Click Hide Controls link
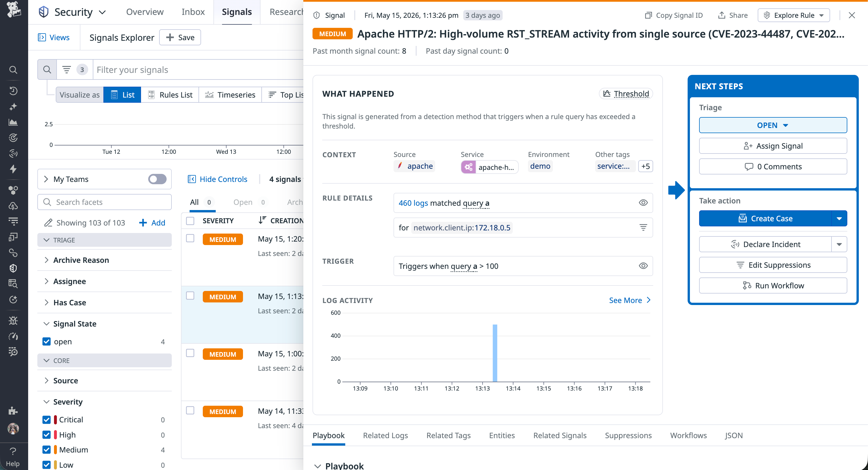Viewport: 868px width, 470px height. tap(217, 179)
